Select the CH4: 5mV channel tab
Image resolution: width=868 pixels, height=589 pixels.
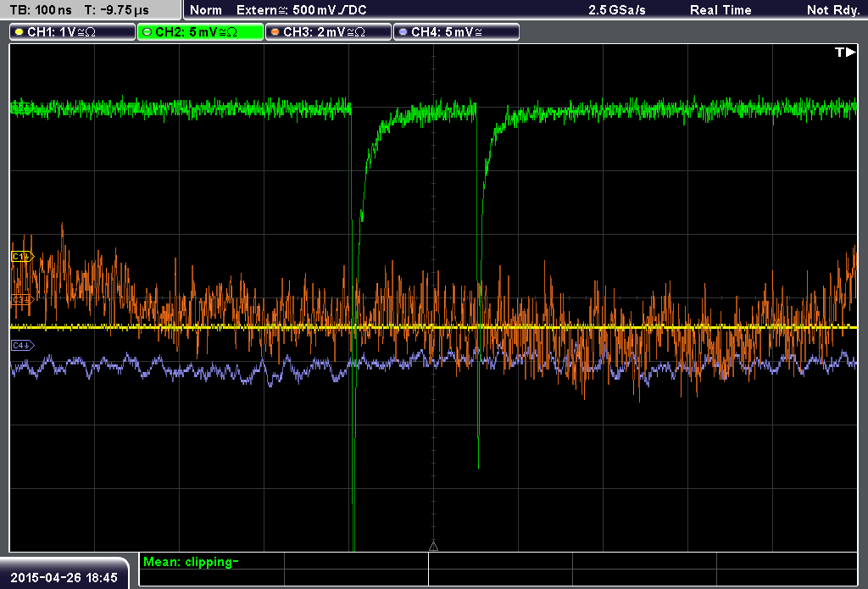coord(456,32)
